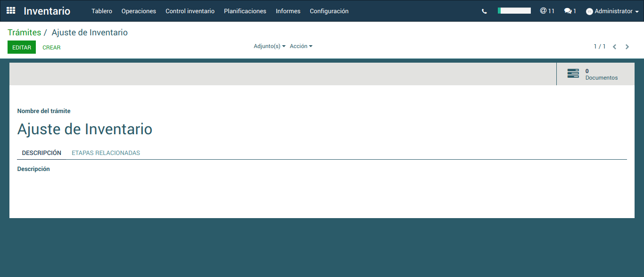
Task: Go to previous record arrow
Action: coord(614,47)
